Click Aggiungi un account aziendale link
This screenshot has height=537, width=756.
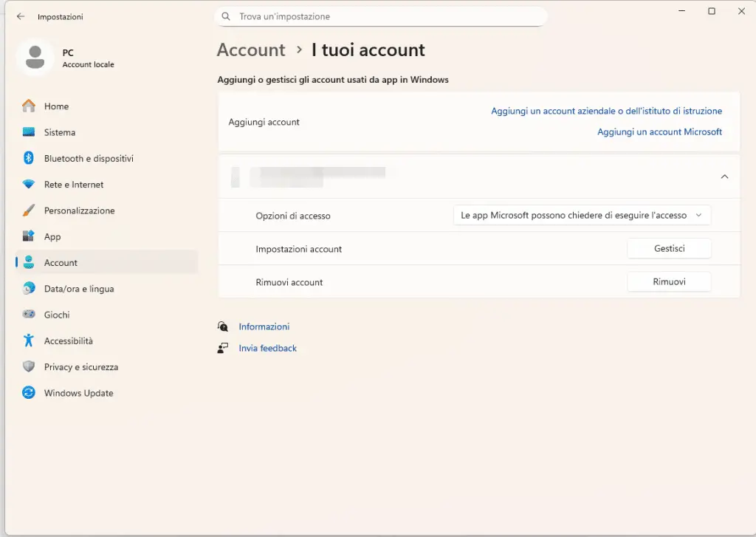pos(606,111)
